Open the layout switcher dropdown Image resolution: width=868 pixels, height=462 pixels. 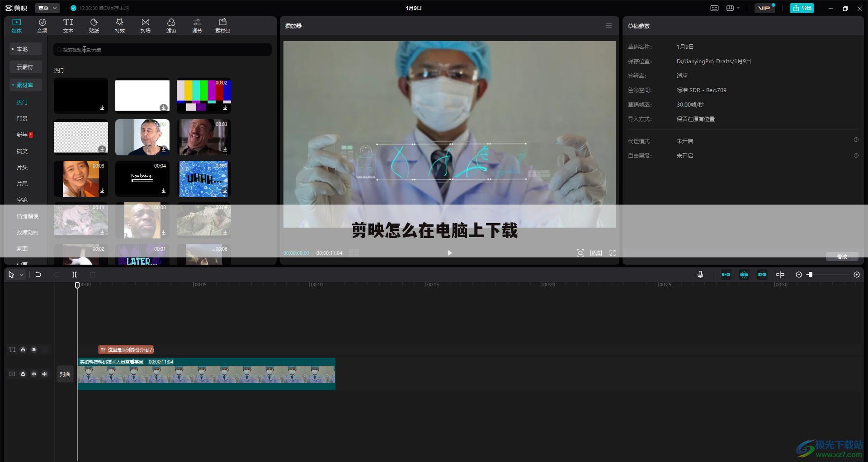[x=733, y=8]
